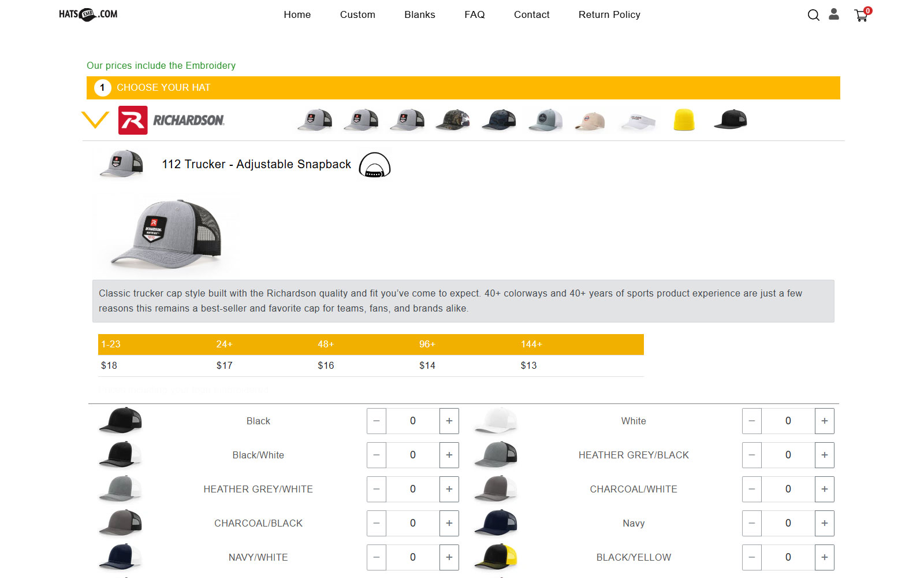Viewport: 924px width, 578px height.
Task: Go to the Blanks page
Action: point(419,14)
